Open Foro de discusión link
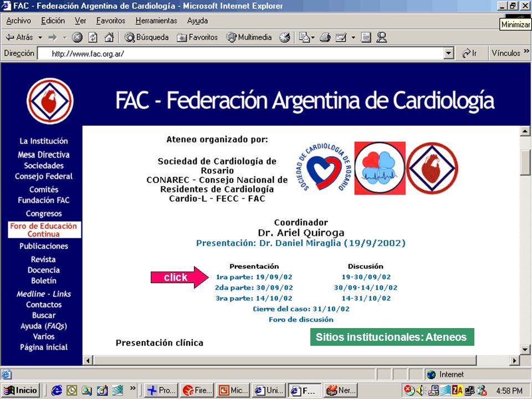 (301, 320)
